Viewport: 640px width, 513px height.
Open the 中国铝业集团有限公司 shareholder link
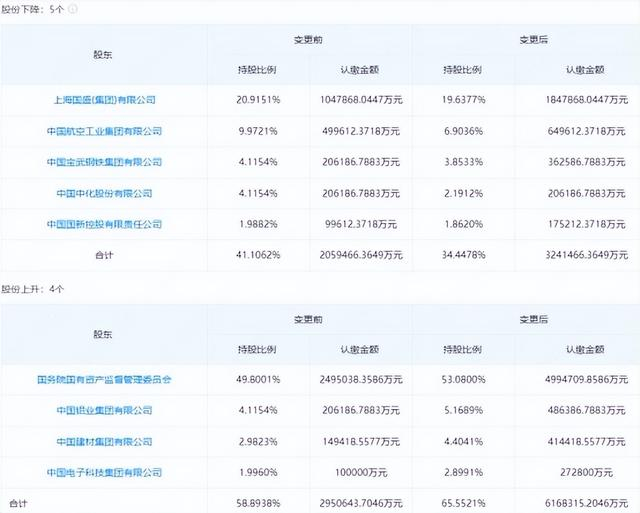pos(104,410)
